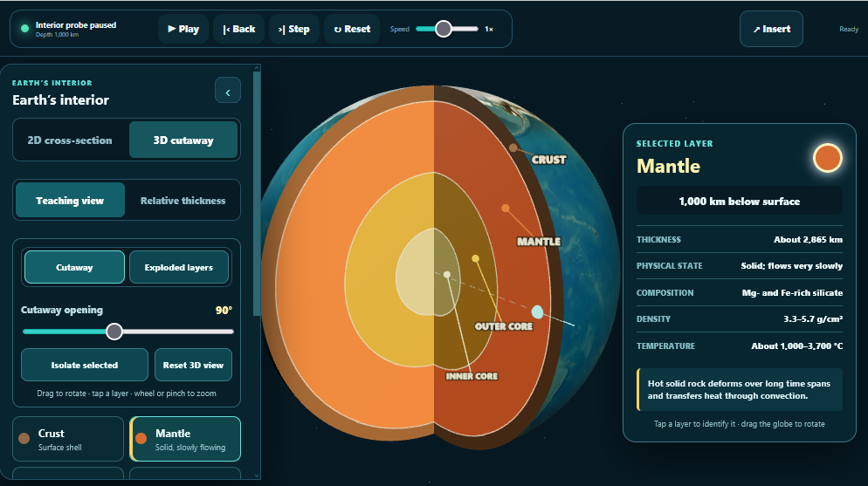Click the '1,000 km below surface' depth badge
This screenshot has height=486, width=868.
click(739, 202)
